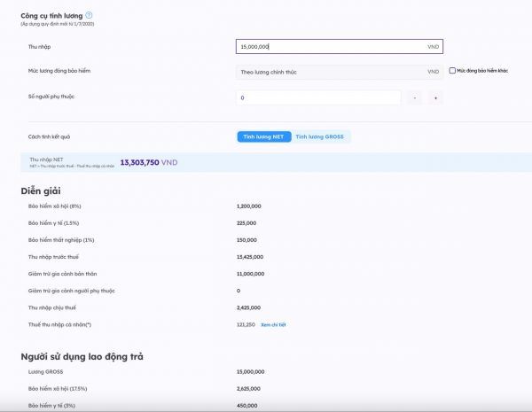Select the Bảo hiểm y tế (1.5%) label

pos(53,223)
